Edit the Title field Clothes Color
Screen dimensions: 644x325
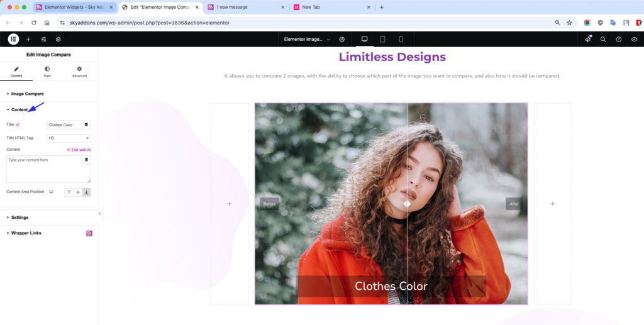tap(64, 124)
